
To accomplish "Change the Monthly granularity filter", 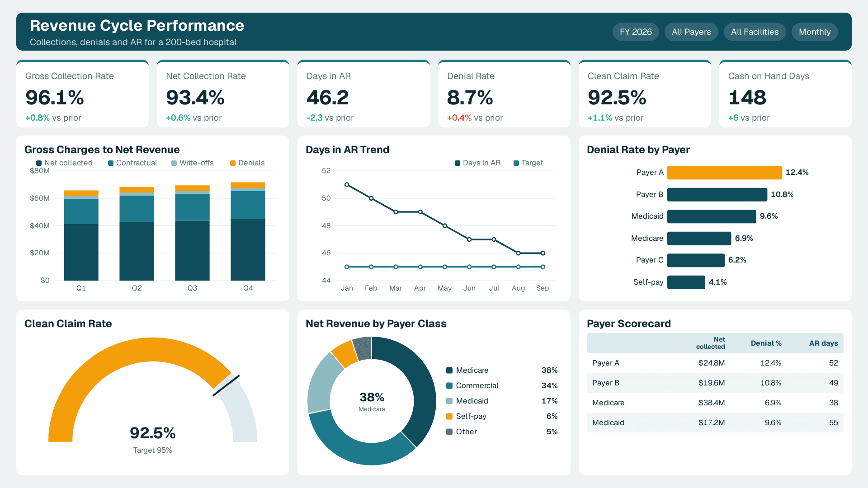I will click(x=815, y=32).
